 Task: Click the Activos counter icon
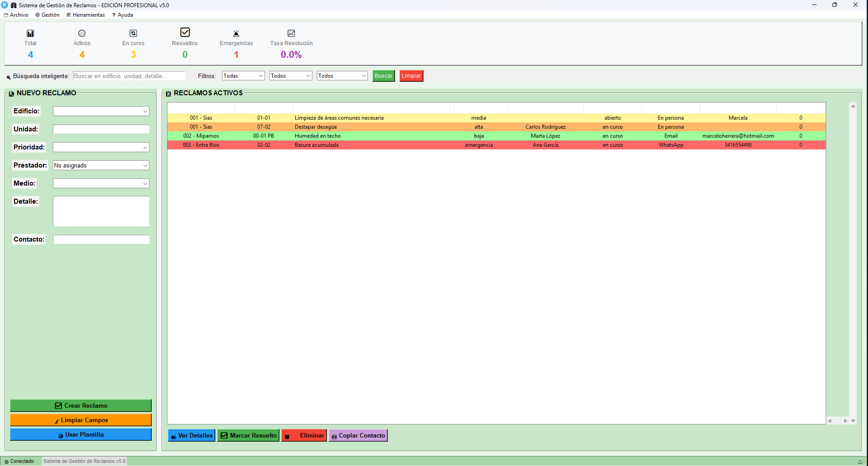click(x=82, y=32)
